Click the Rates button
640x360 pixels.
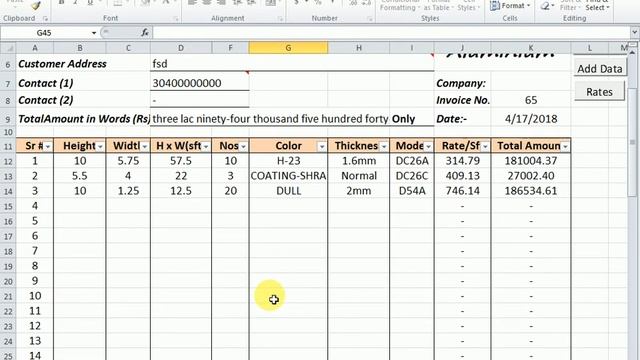point(600,92)
